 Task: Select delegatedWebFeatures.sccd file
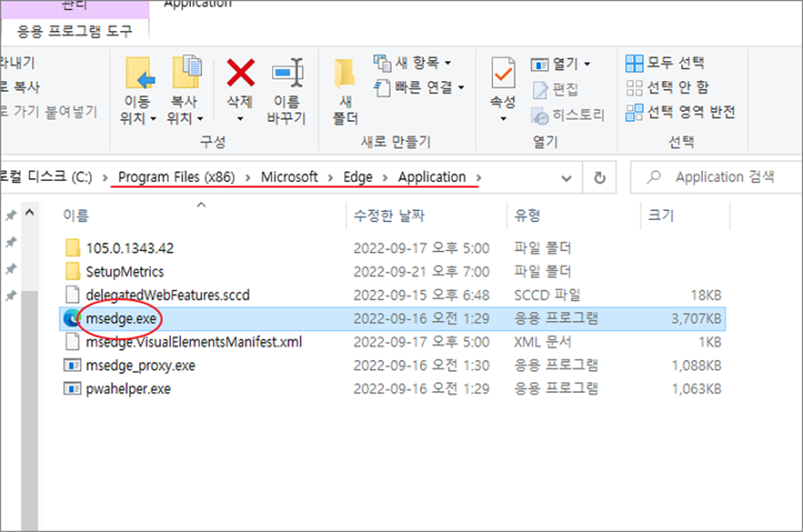(168, 296)
